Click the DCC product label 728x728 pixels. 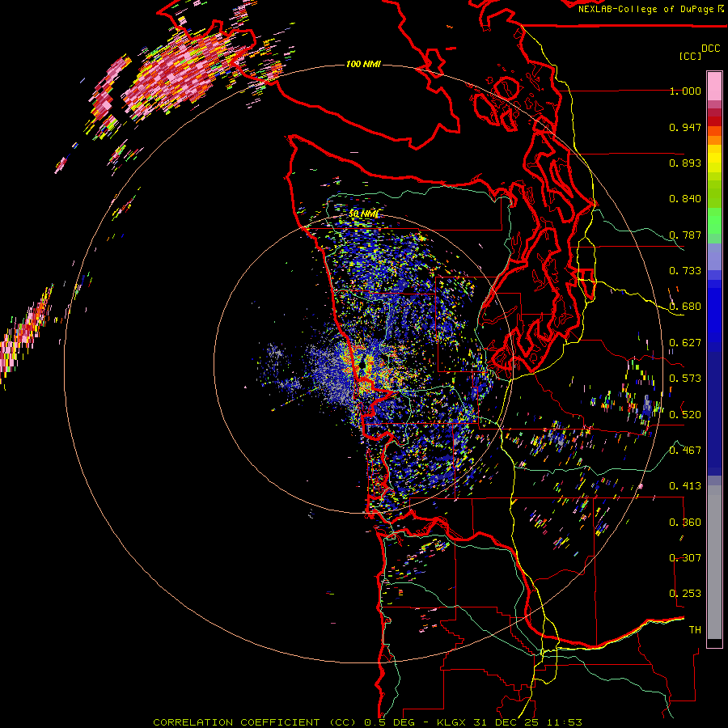(x=710, y=49)
